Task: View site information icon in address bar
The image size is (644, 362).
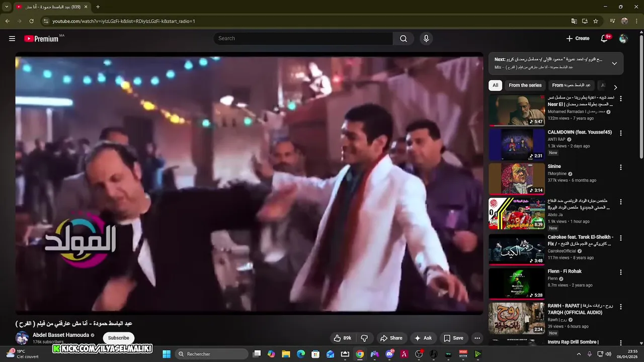Action: [46, 21]
